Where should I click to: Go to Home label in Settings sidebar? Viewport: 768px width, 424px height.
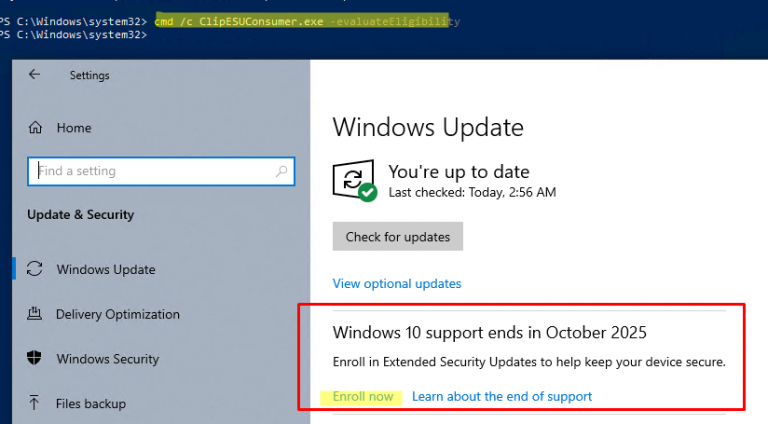click(74, 128)
